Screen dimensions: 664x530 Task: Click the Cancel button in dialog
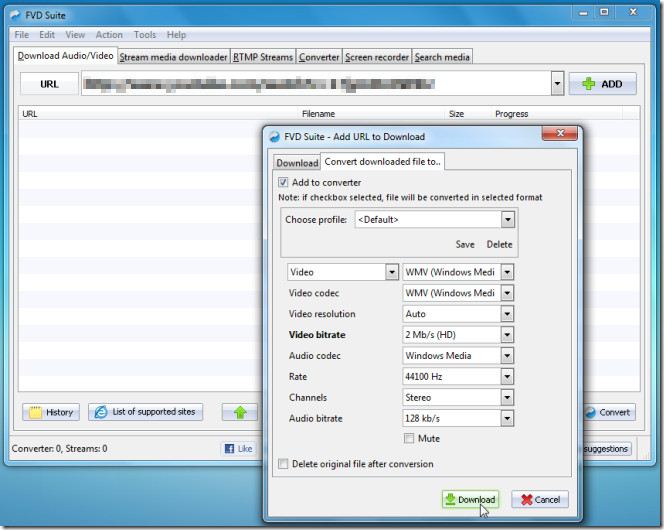(540, 500)
